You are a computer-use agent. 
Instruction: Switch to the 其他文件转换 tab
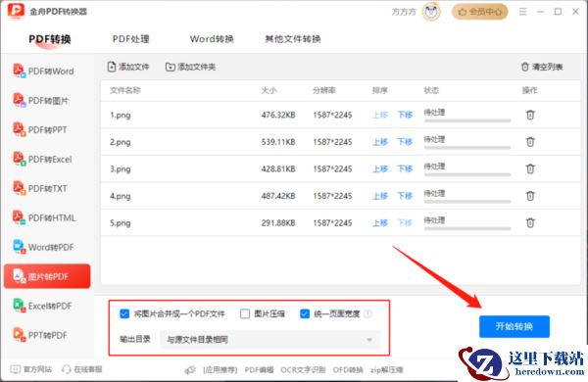[293, 39]
